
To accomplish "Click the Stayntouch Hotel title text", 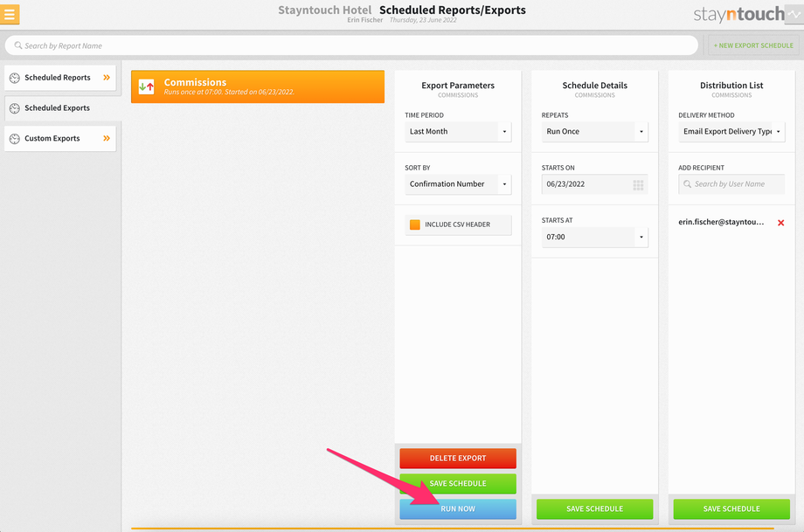I will click(324, 10).
